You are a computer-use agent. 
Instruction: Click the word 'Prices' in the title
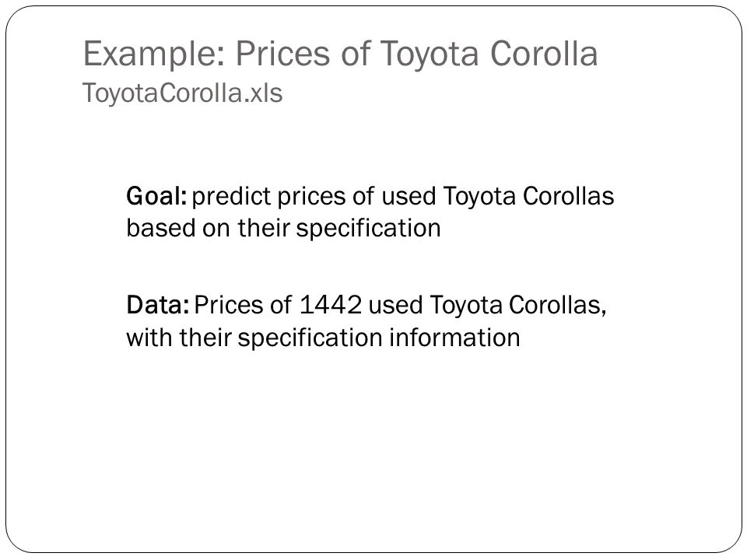point(282,54)
